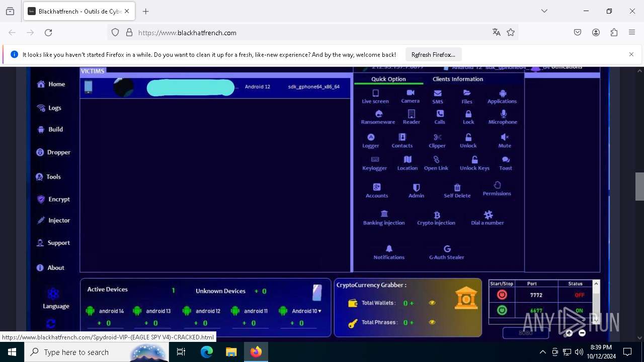The height and width of the screenshot is (362, 644).
Task: Dismiss the Firefox refresh notification bar
Action: (x=631, y=54)
